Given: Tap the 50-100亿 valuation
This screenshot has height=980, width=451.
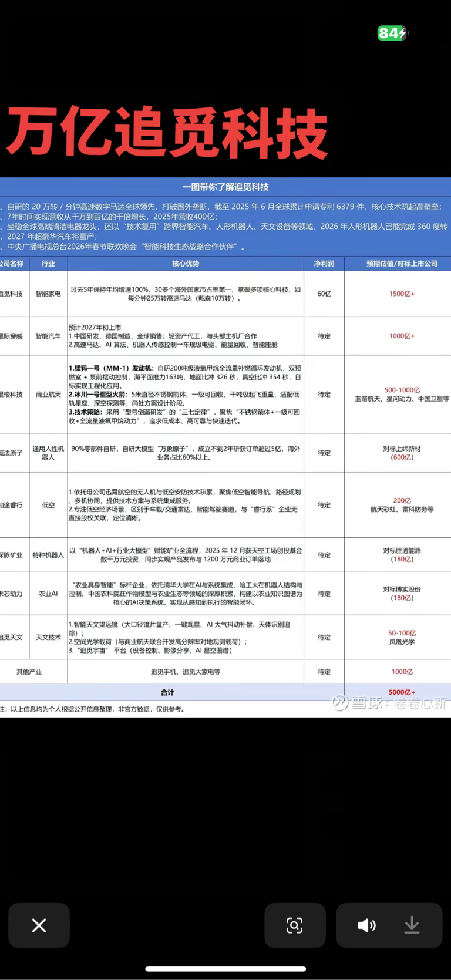Looking at the screenshot, I should [x=402, y=633].
